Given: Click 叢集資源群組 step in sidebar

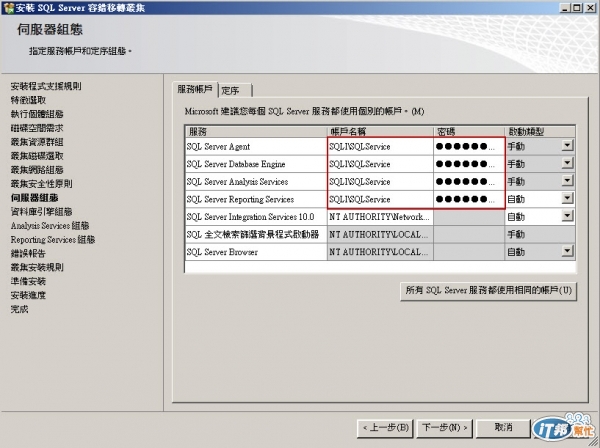Looking at the screenshot, I should 37,142.
